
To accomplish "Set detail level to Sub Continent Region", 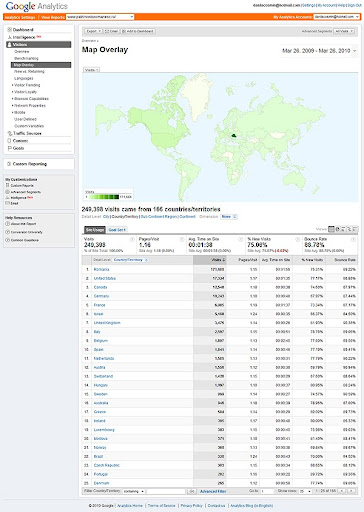I will 158,217.
